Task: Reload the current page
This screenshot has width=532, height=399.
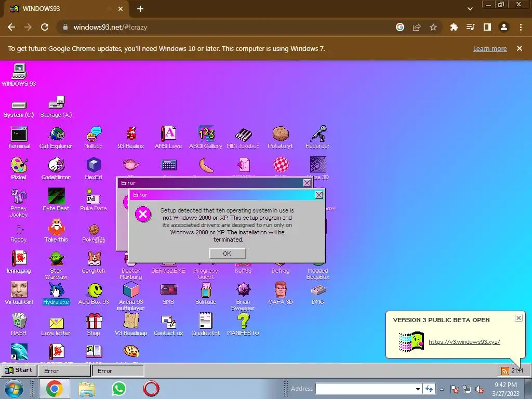Action: tap(45, 27)
